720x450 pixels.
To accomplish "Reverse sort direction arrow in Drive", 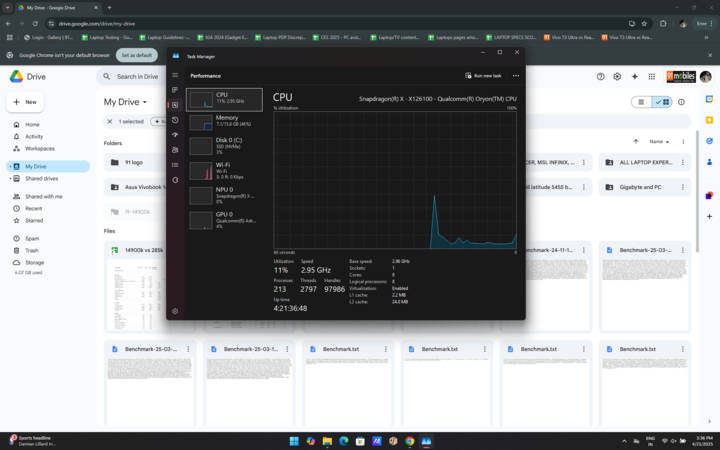I will click(x=636, y=141).
